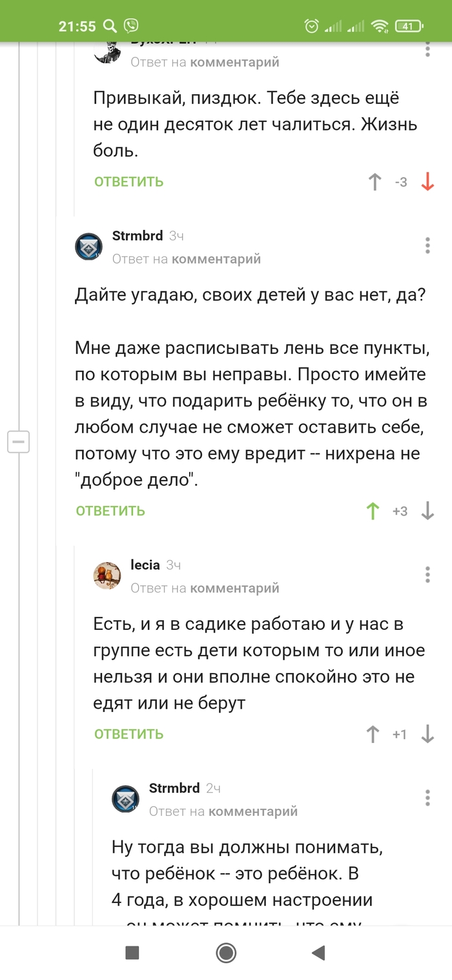Downvote lecia's kindergarten comment
The image size is (452, 980).
427,734
